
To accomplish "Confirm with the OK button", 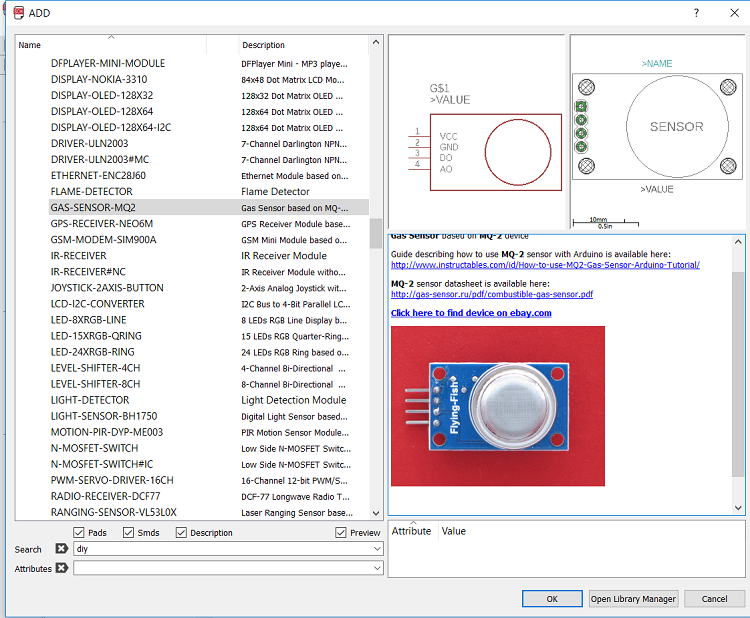I will click(x=552, y=599).
